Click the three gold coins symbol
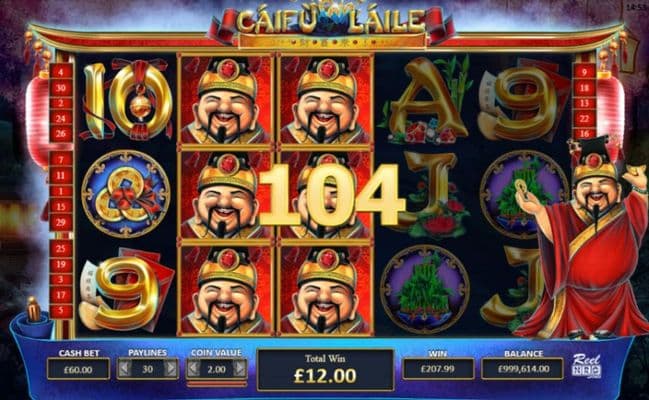 pos(125,194)
